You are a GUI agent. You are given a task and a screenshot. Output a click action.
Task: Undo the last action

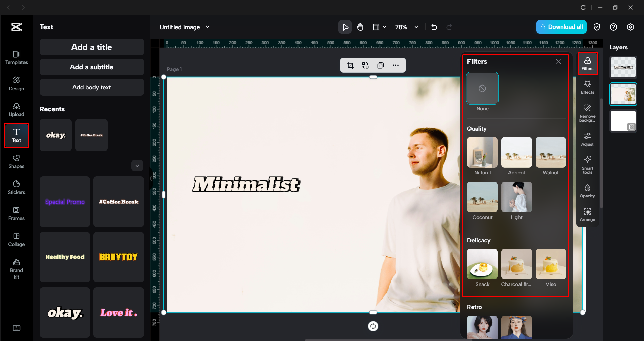(434, 27)
